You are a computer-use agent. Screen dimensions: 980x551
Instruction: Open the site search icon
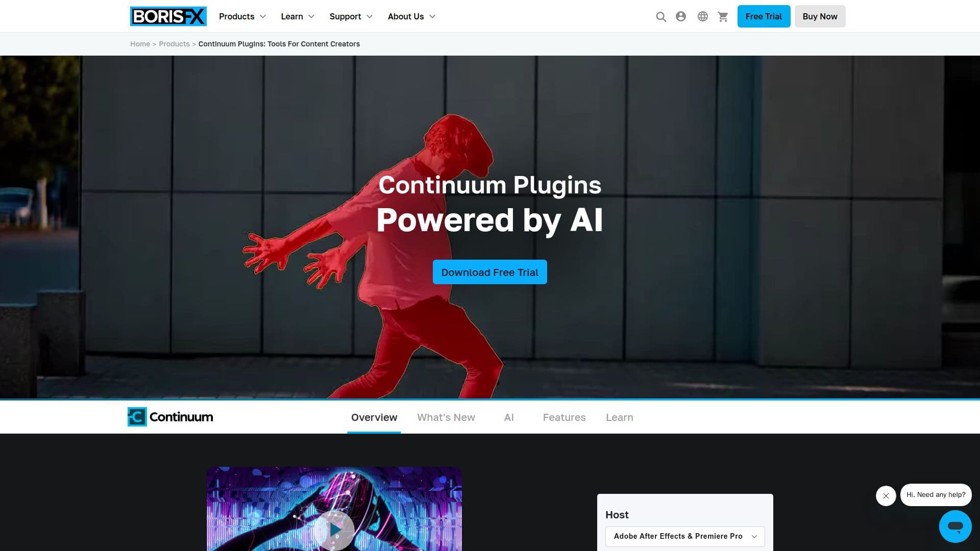[661, 17]
